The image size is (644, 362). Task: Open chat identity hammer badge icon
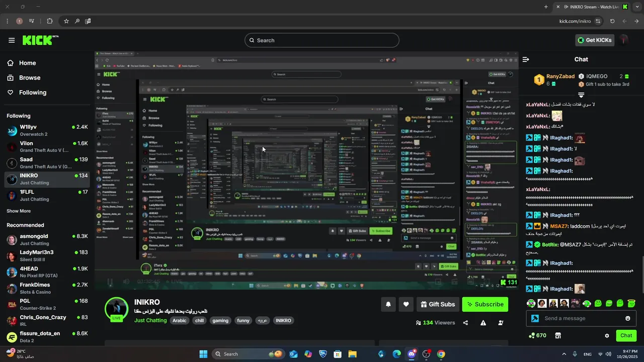pyautogui.click(x=535, y=318)
